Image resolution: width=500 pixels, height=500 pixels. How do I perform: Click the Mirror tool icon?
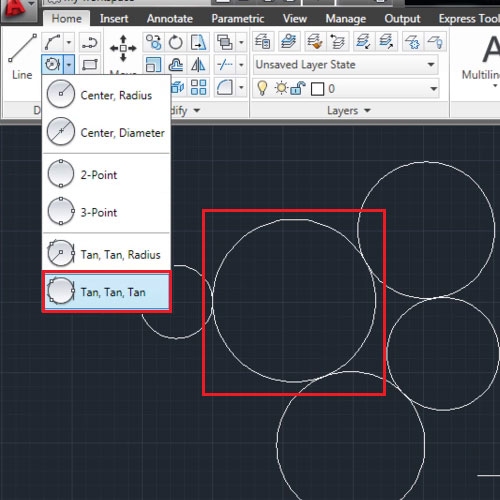[x=198, y=64]
